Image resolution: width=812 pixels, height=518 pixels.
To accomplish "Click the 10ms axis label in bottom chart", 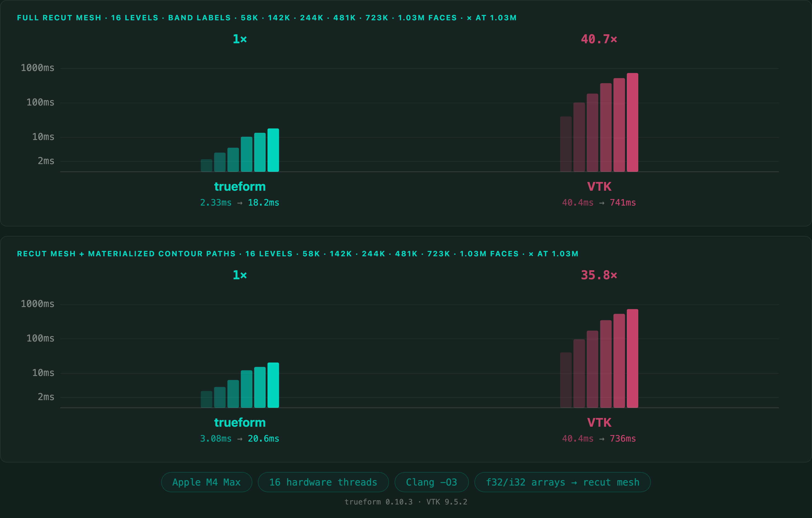I will tap(43, 373).
